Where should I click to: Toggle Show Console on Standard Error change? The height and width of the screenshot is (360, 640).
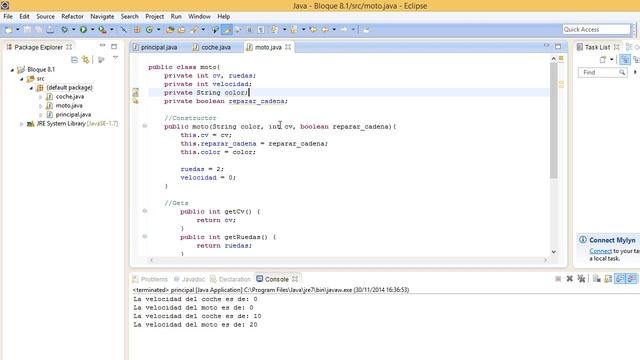(x=631, y=279)
